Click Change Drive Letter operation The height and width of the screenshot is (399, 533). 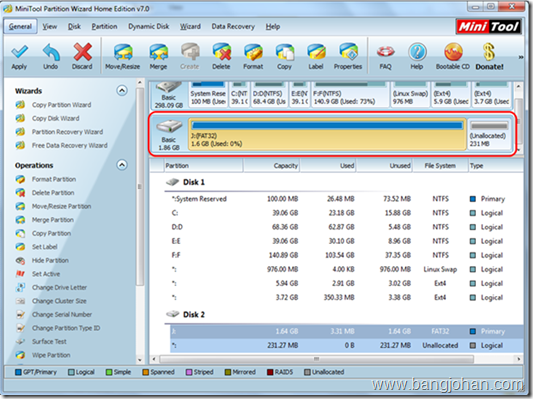(59, 288)
